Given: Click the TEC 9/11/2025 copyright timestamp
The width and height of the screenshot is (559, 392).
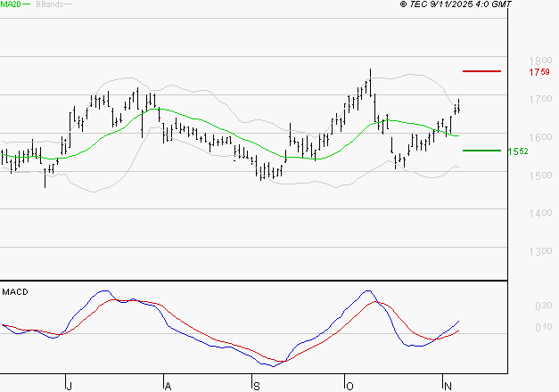Looking at the screenshot, I should (456, 4).
